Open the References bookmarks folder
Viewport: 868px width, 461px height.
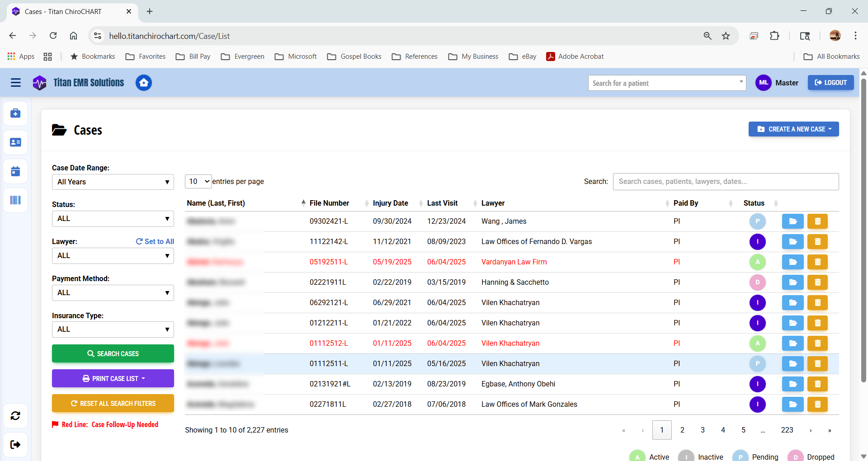(414, 56)
